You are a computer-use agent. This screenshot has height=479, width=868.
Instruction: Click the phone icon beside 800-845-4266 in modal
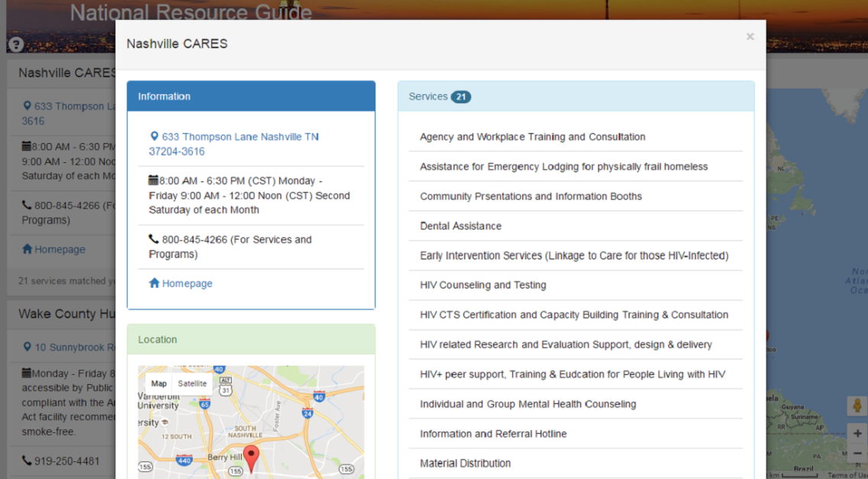(x=154, y=239)
